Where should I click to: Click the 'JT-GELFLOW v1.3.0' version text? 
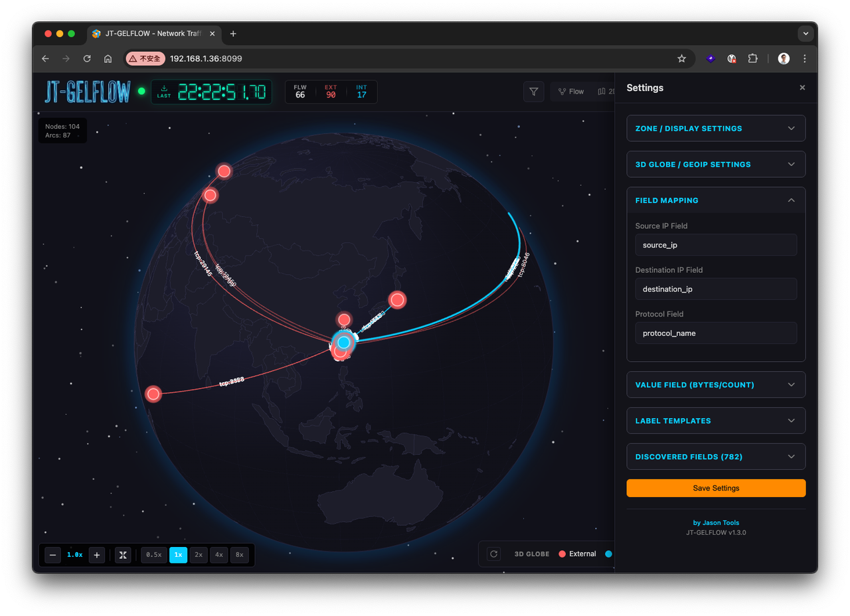716,532
